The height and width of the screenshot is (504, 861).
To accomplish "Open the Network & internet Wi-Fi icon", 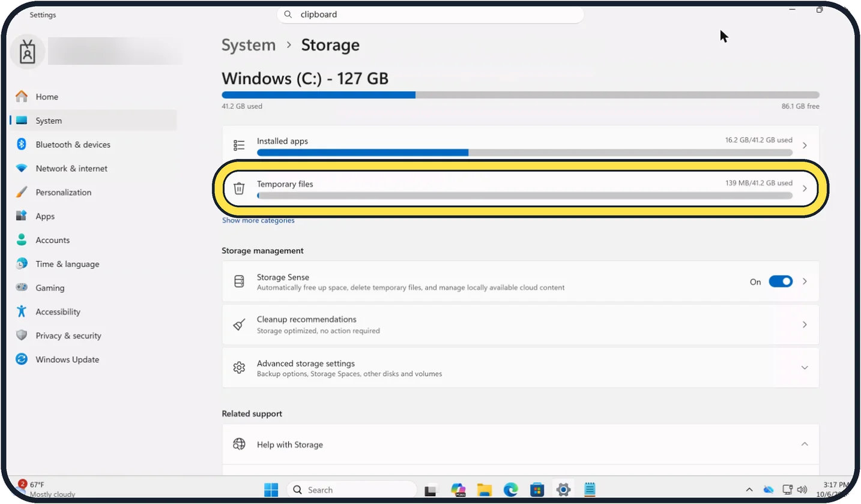I will (22, 169).
